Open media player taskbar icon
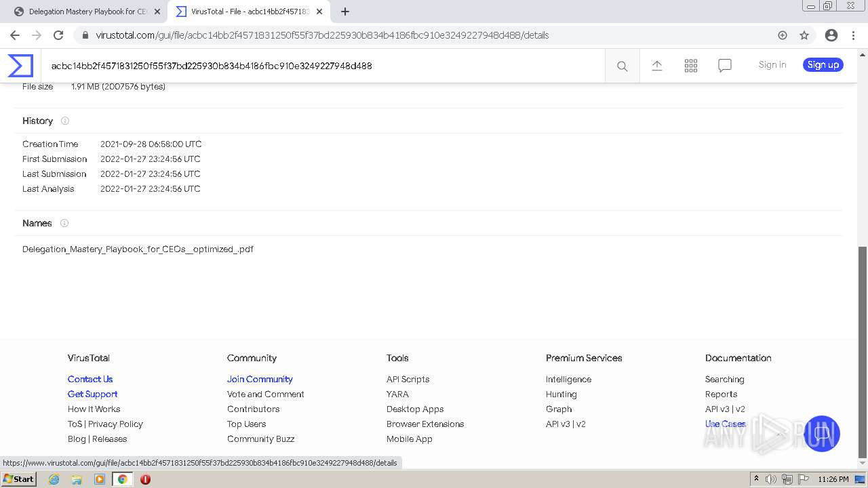Image resolution: width=868 pixels, height=488 pixels. tap(100, 479)
